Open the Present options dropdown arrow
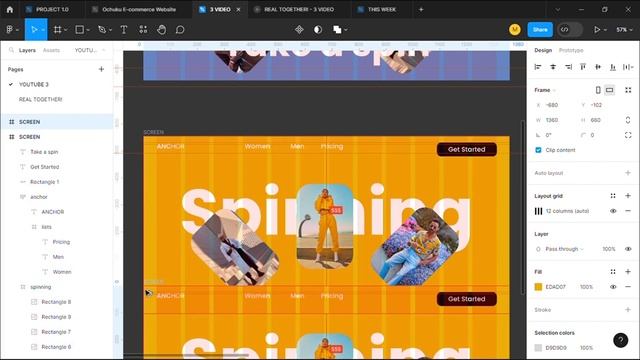 click(x=605, y=30)
